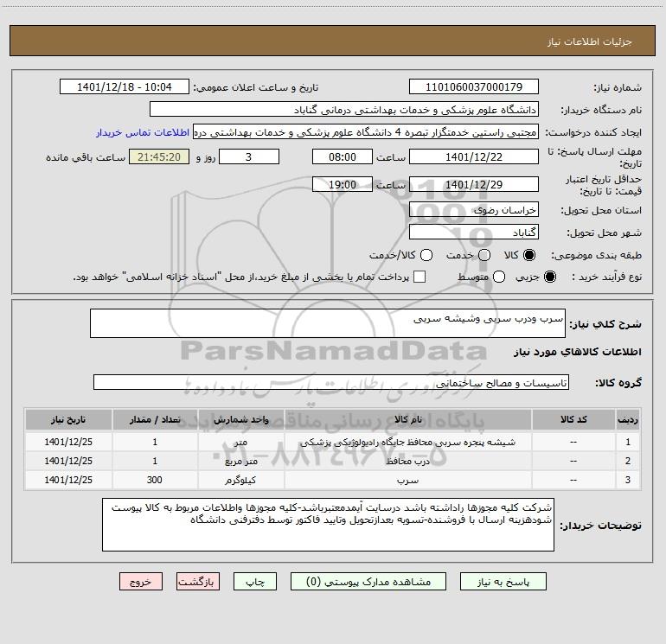Viewport: 666px width, 644px height.
Task: Click the چاپ print button
Action: coord(255,582)
